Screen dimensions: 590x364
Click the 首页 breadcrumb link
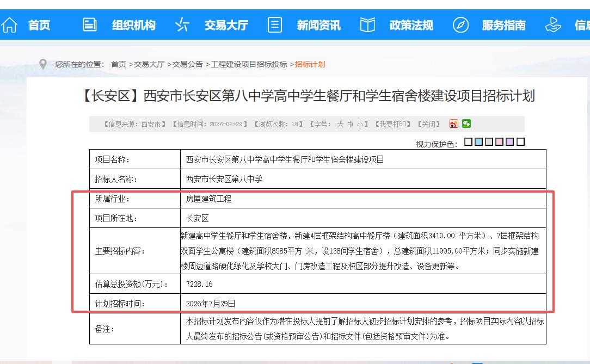(119, 64)
